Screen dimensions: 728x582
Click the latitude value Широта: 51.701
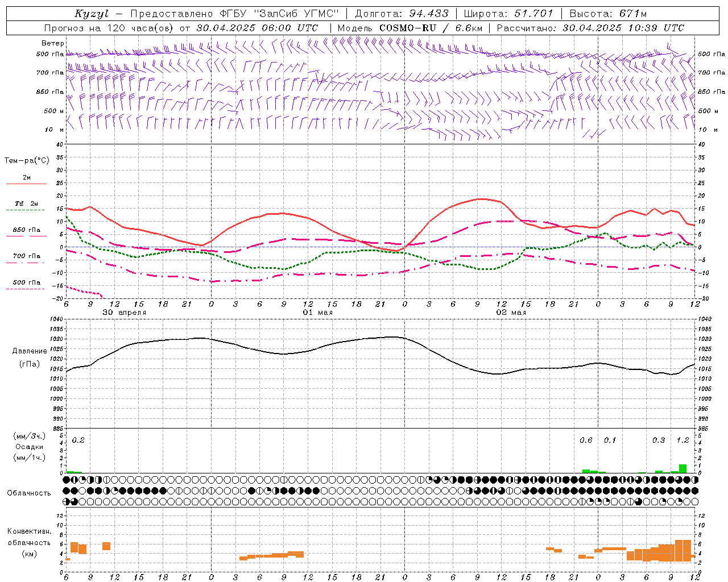click(x=508, y=14)
